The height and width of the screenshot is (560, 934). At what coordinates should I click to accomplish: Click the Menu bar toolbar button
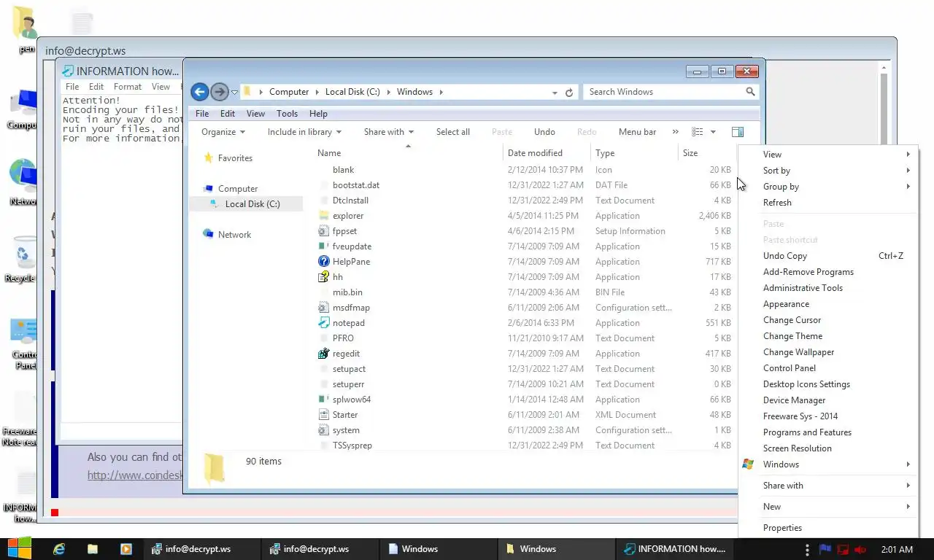click(x=637, y=132)
